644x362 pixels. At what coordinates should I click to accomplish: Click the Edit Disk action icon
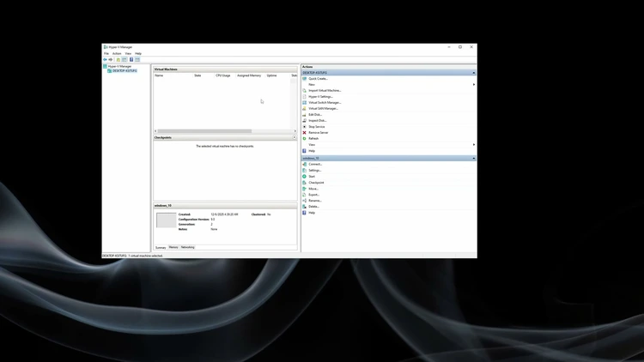click(304, 114)
